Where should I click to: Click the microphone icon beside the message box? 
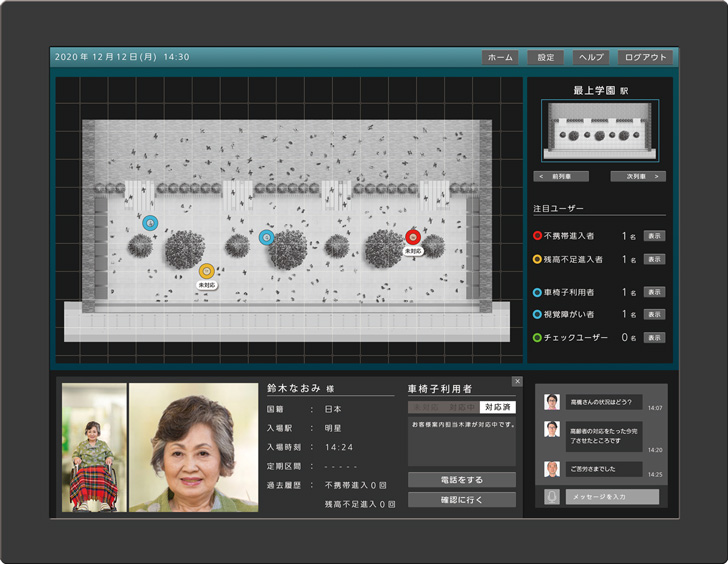pyautogui.click(x=551, y=496)
